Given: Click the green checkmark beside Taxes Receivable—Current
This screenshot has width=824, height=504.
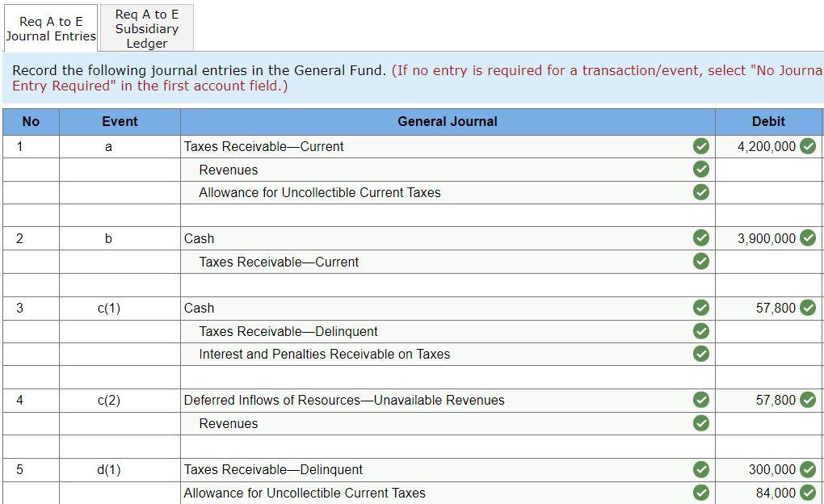Looking at the screenshot, I should coord(701,146).
